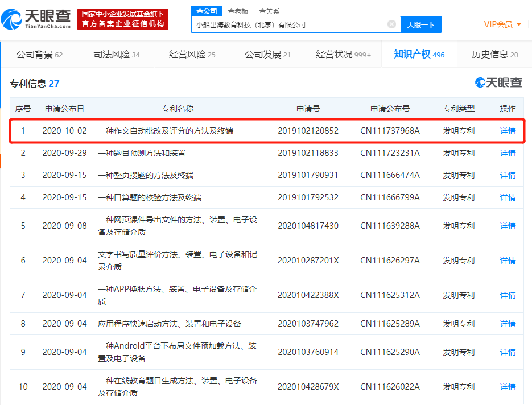532x405 pixels.
Task: Open 详情 for patent CN111626297A
Action: pyautogui.click(x=508, y=261)
